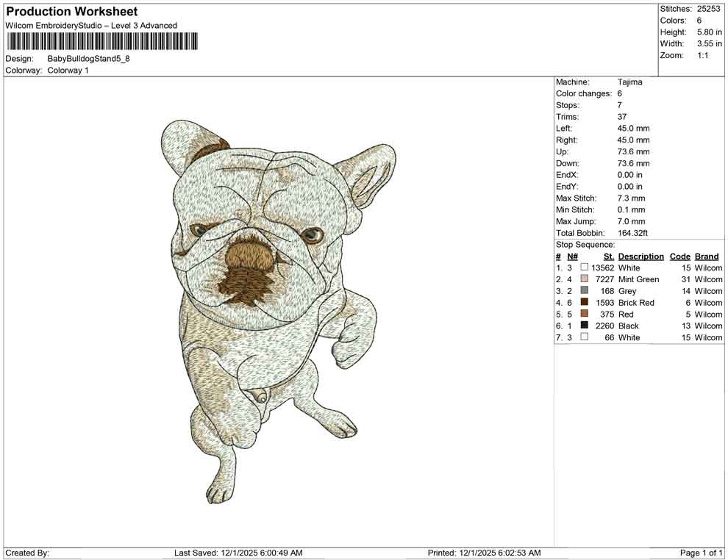Click the 'Description' column header
The height and width of the screenshot is (560, 728).
(x=641, y=256)
